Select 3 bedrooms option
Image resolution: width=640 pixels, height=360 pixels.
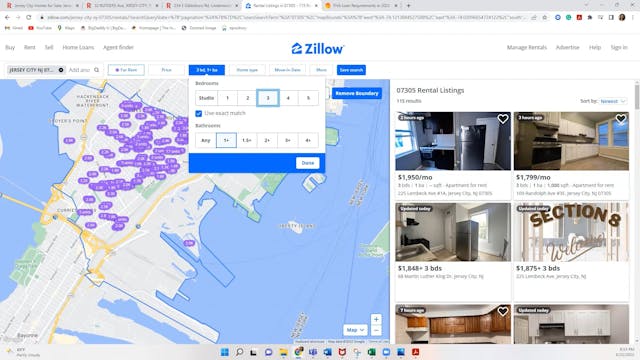(268, 98)
